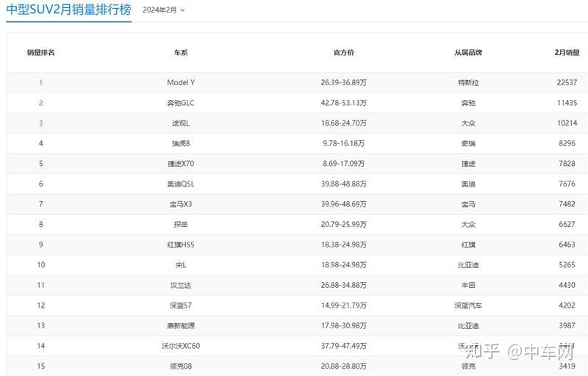588x376 pixels.
Task: Open the 2024年2月 month dropdown
Action: (x=163, y=10)
